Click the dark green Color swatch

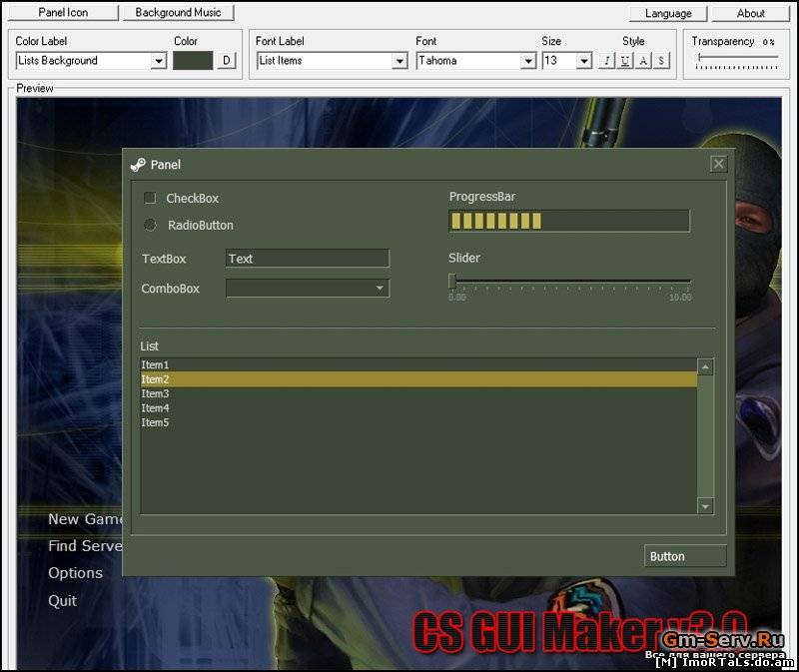click(193, 61)
